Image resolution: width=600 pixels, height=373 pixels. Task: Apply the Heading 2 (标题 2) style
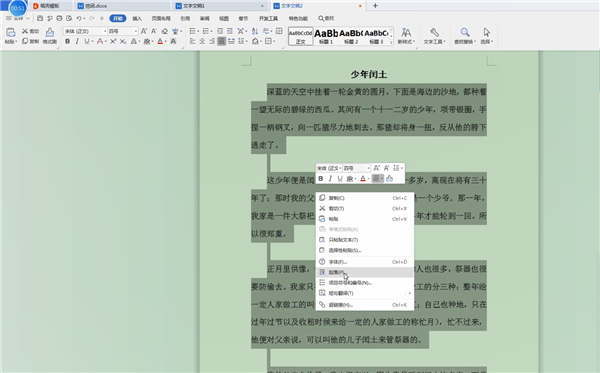351,36
